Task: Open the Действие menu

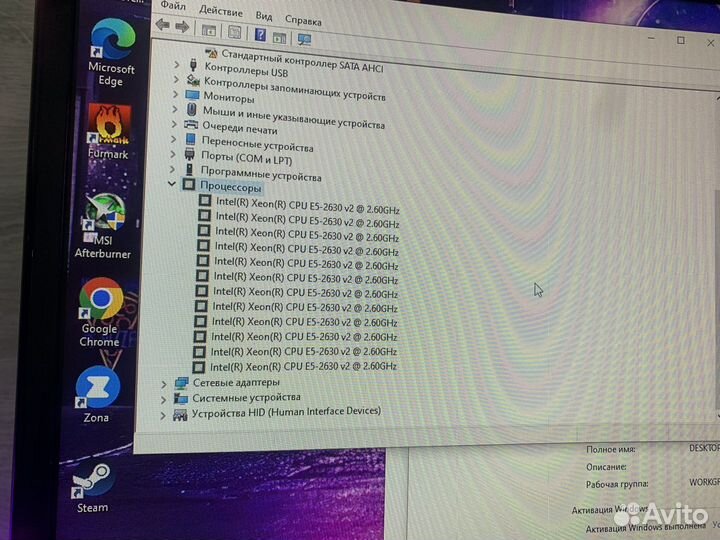Action: (x=221, y=11)
